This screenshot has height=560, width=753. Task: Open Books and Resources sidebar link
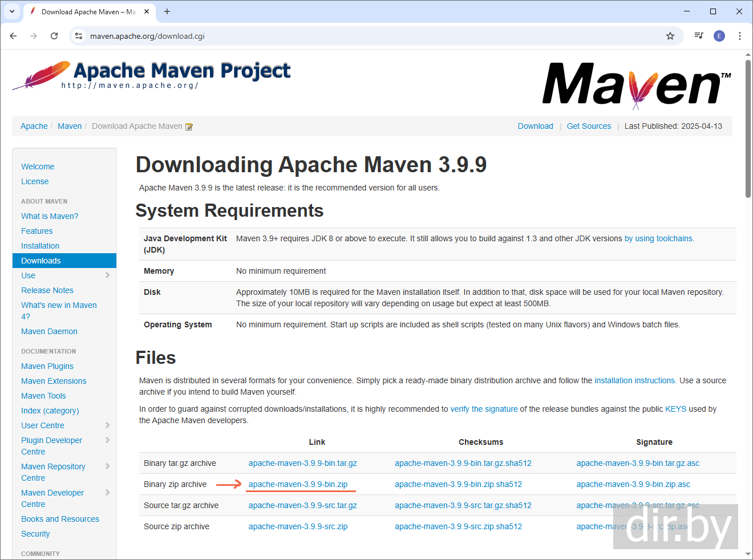point(60,519)
